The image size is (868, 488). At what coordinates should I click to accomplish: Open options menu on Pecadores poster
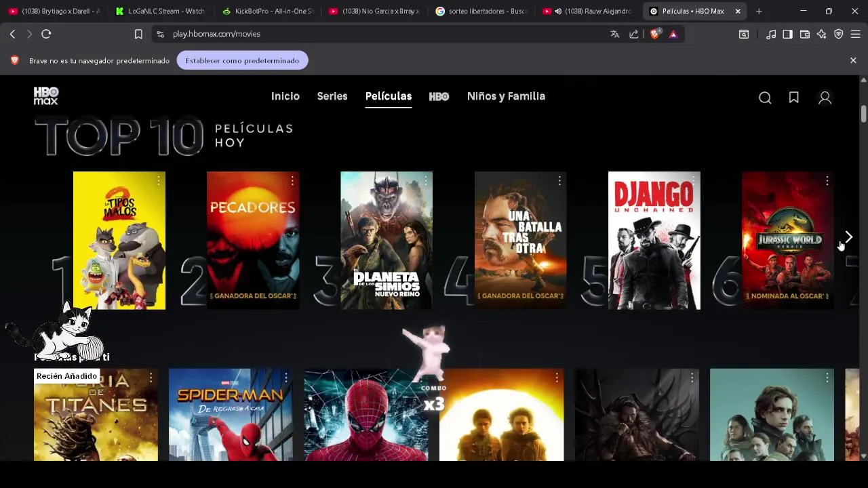coord(292,181)
